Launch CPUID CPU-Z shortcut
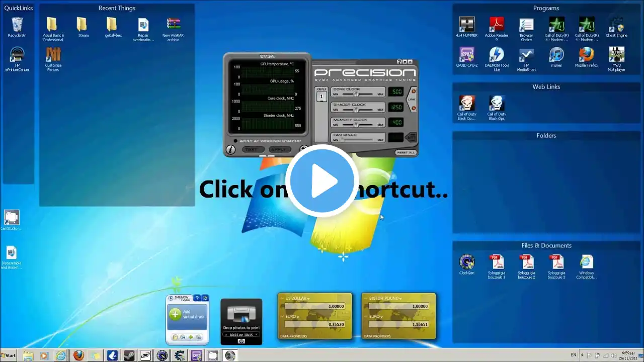 click(466, 57)
